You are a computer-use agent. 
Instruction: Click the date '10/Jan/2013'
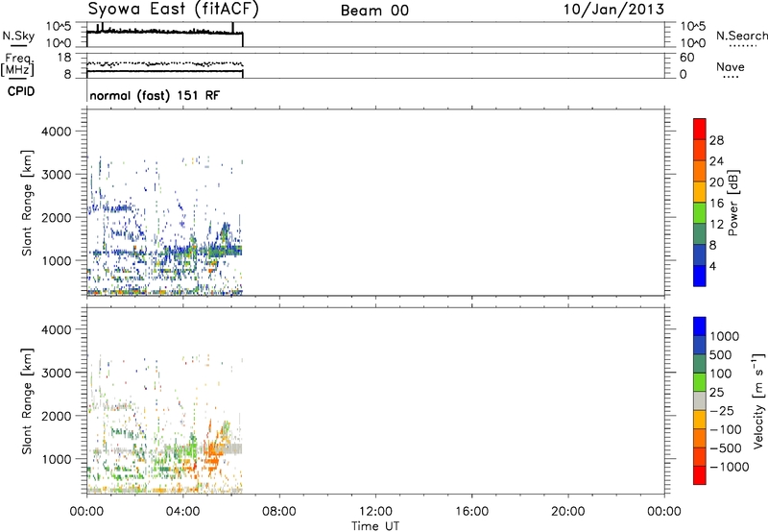pyautogui.click(x=613, y=10)
